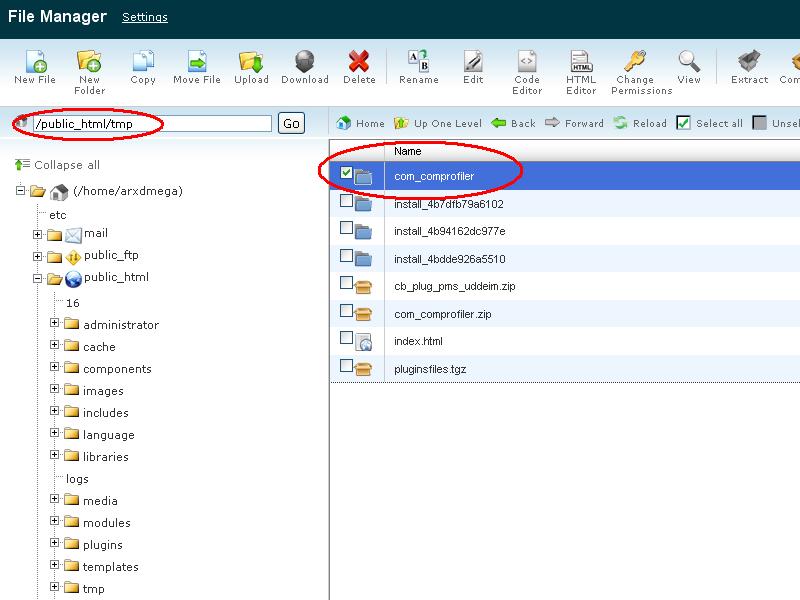Check the install_4bdde926a5510 checkbox

pyautogui.click(x=346, y=255)
